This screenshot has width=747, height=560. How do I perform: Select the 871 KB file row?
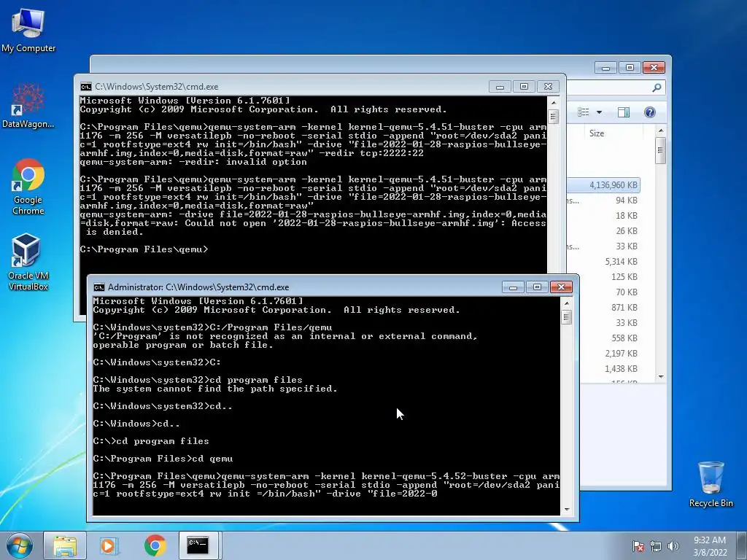(x=604, y=308)
